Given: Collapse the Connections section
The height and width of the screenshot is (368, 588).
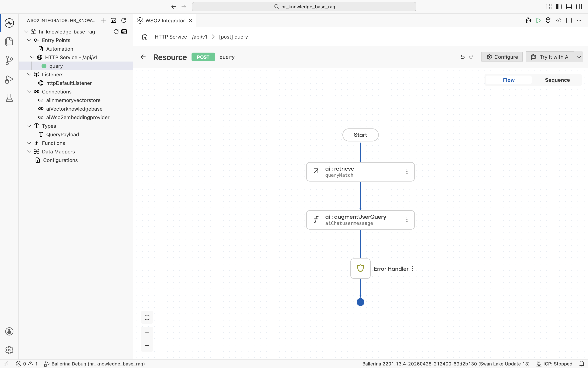Looking at the screenshot, I should [29, 92].
